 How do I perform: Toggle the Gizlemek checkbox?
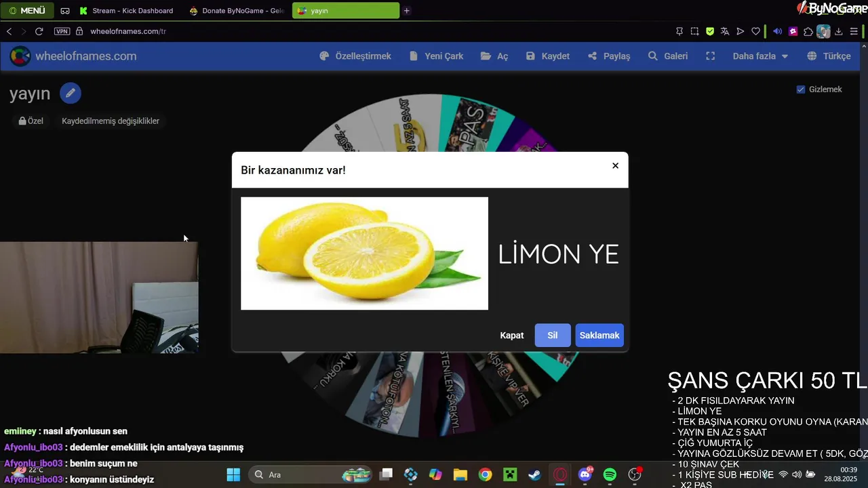point(801,89)
